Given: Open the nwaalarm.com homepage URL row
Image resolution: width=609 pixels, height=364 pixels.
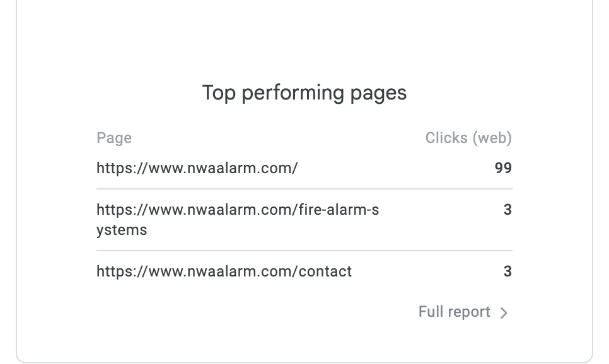Looking at the screenshot, I should pyautogui.click(x=197, y=168).
